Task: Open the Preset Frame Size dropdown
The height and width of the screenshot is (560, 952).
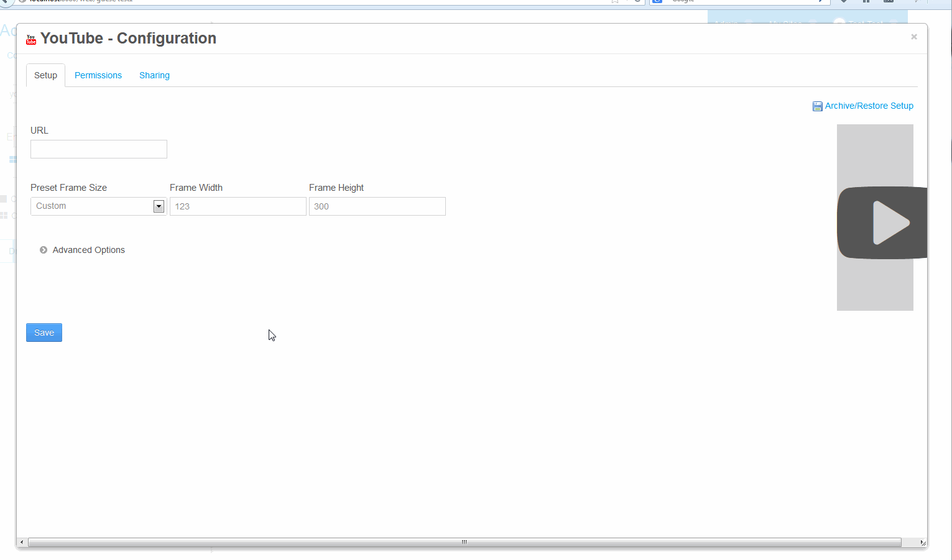Action: click(99, 206)
